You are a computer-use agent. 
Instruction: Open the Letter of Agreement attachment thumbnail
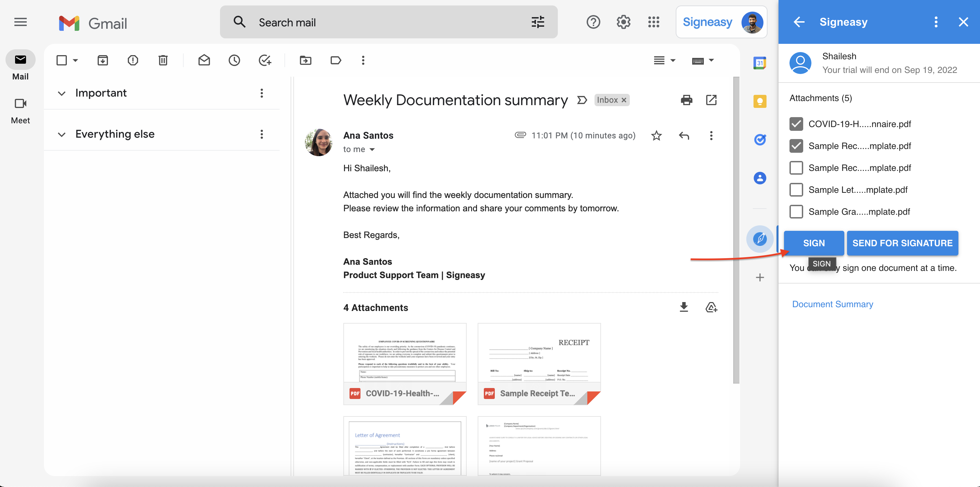pyautogui.click(x=405, y=446)
